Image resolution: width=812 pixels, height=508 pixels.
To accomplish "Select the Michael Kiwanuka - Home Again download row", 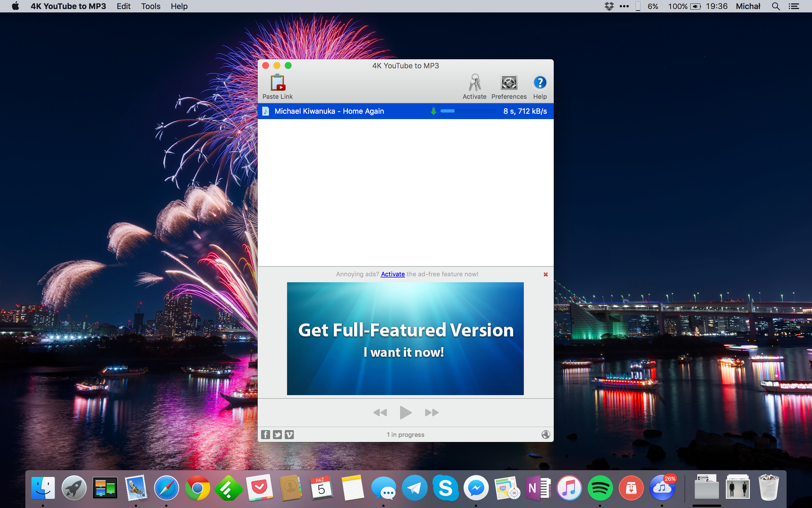I will coord(406,111).
